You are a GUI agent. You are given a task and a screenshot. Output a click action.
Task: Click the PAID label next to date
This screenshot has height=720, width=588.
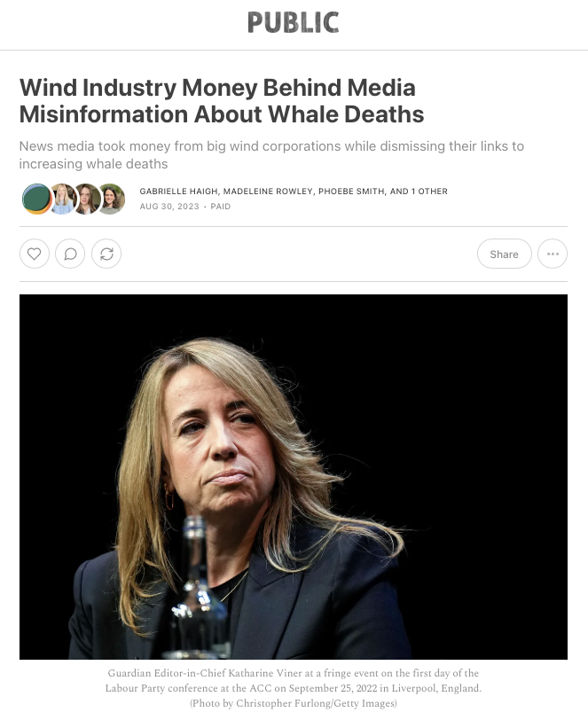221,207
